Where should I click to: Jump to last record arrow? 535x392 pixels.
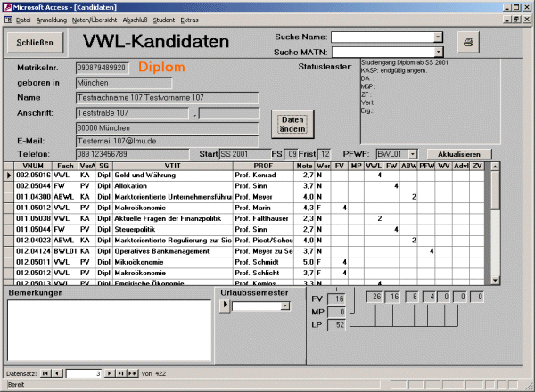tap(121, 373)
